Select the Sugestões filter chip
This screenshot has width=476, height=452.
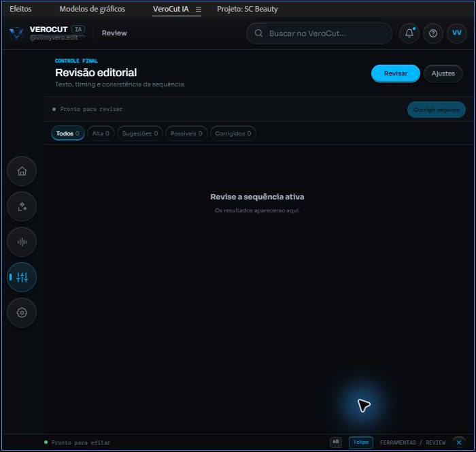140,133
